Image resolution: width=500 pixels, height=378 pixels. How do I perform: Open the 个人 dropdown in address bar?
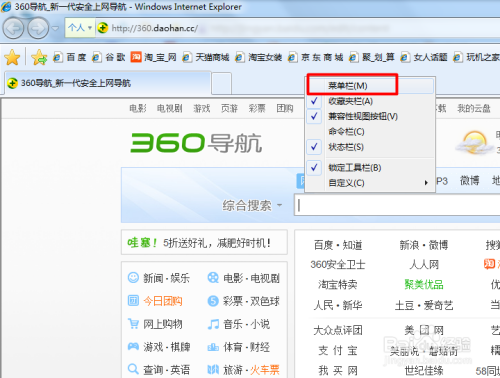click(x=80, y=28)
